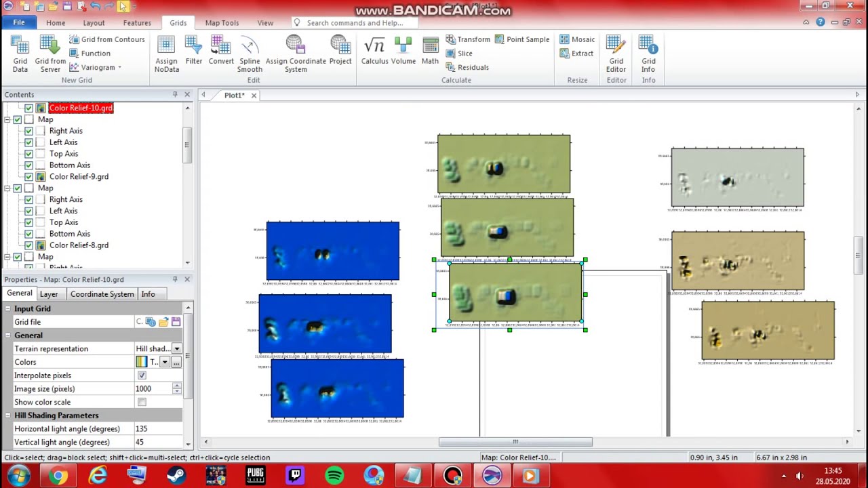Toggle Top Axis above Color Relief-9.grd

pos(28,154)
